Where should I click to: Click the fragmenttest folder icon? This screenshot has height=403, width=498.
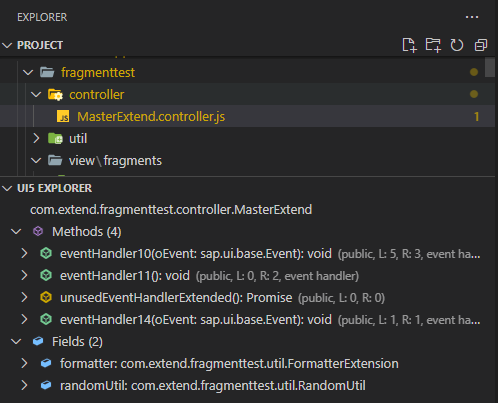(x=47, y=72)
